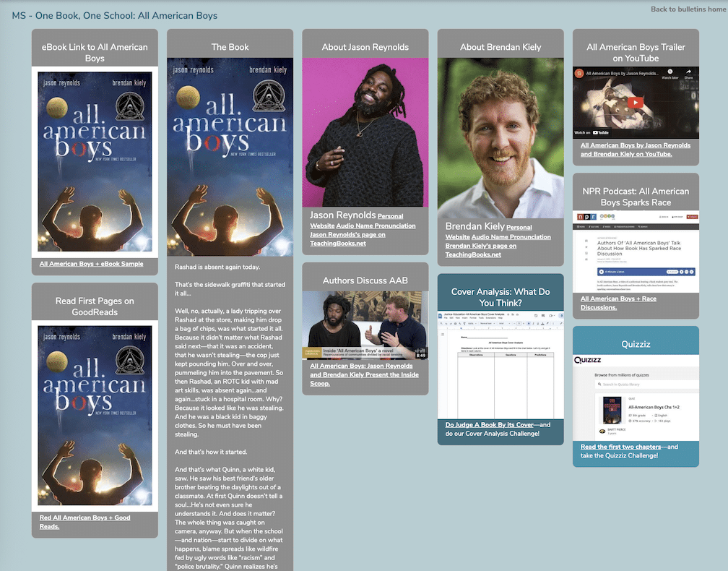This screenshot has width=728, height=571.
Task: Play the YouTube trailer video
Action: 635,103
